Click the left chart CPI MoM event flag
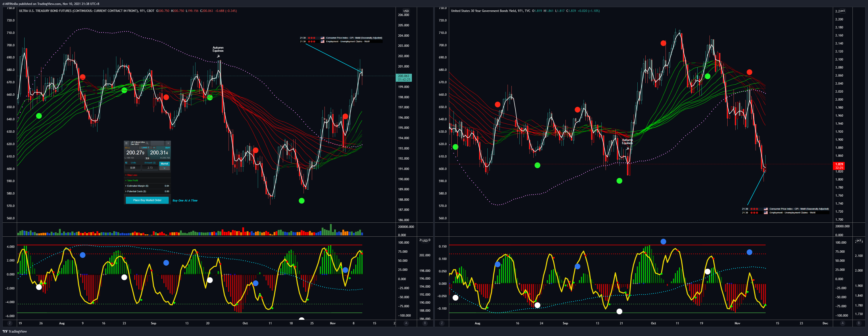868x336 pixels. (322, 38)
